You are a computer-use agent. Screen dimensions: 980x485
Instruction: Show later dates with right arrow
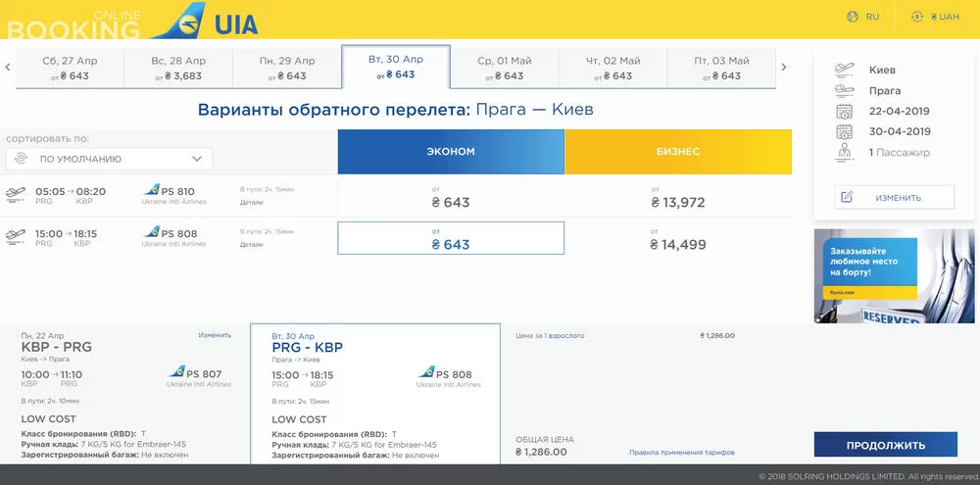coord(783,68)
